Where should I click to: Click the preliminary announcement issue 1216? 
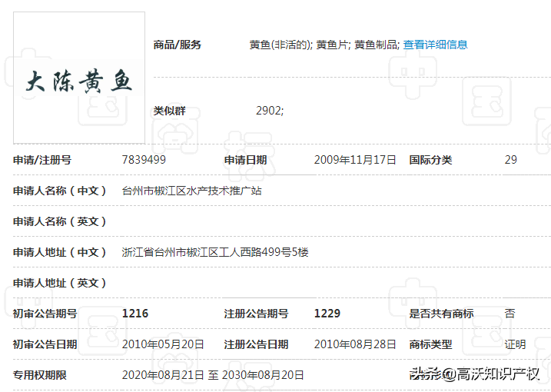(135, 314)
